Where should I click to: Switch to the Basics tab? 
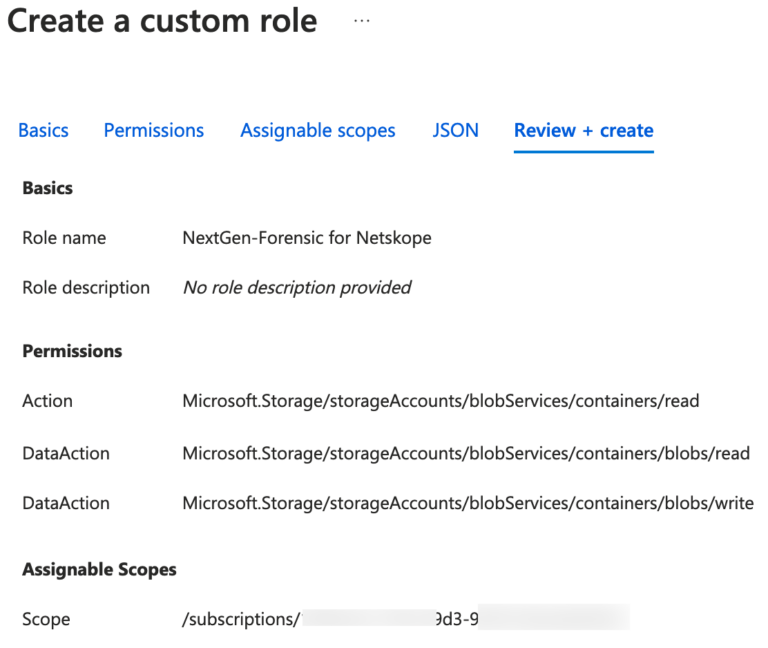[x=43, y=131]
